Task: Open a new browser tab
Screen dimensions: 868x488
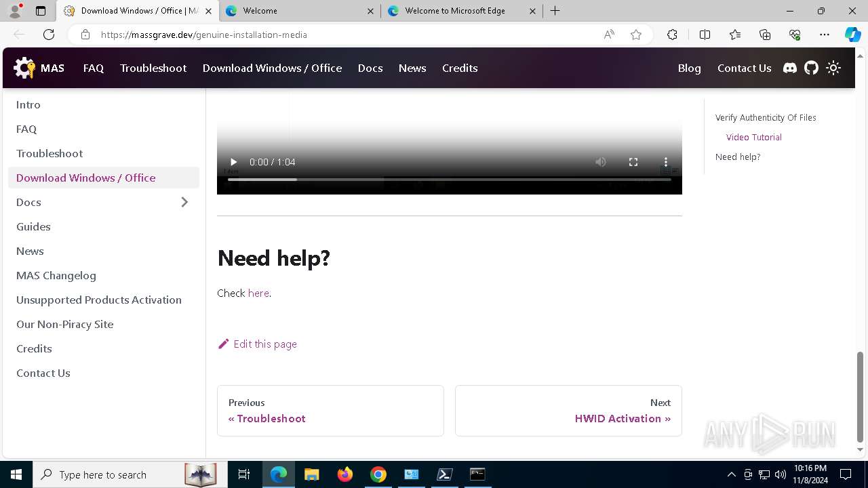Action: coord(555,11)
